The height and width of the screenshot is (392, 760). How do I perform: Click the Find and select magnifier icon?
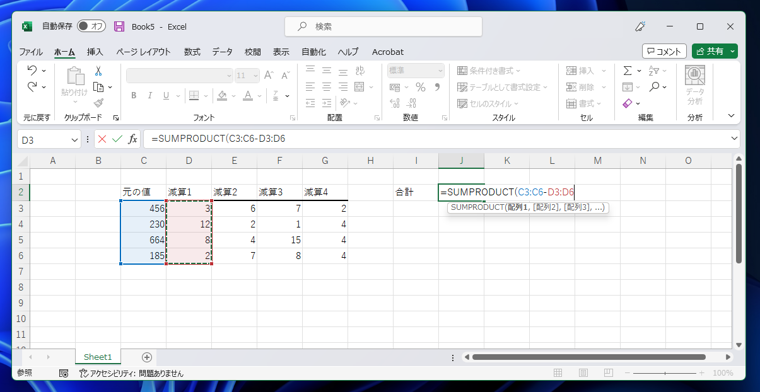pyautogui.click(x=654, y=87)
